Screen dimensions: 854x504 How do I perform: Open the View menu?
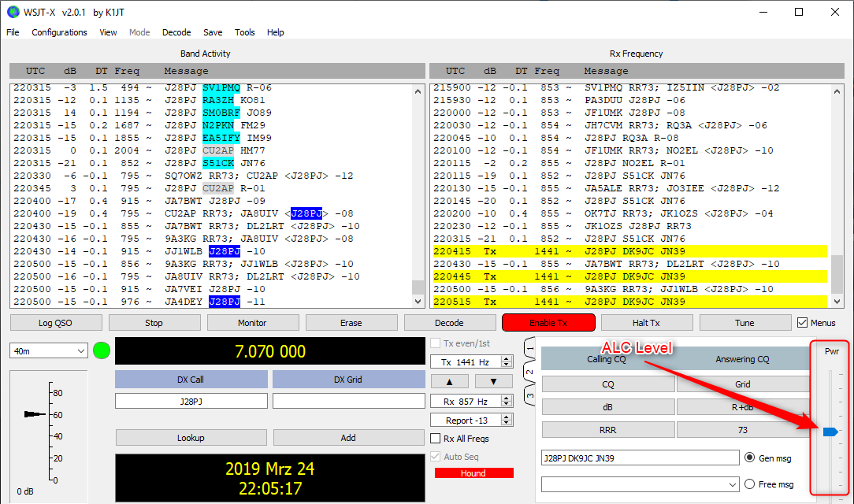tap(108, 32)
